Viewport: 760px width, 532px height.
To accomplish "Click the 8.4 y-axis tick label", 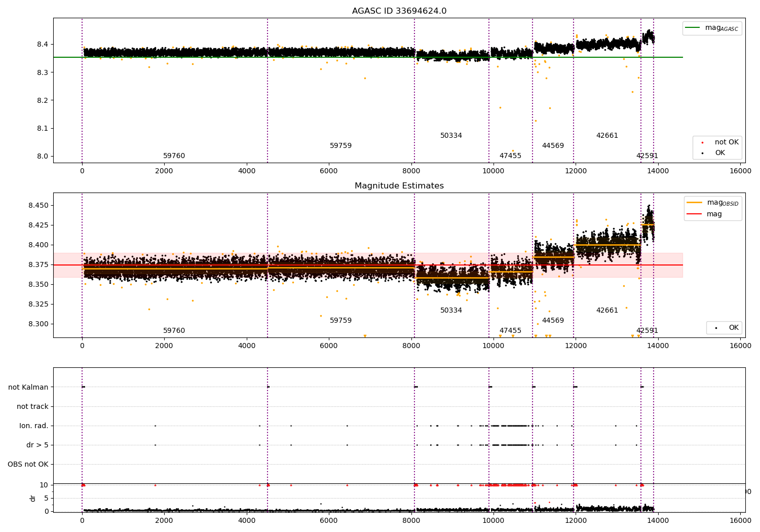I will coord(43,45).
